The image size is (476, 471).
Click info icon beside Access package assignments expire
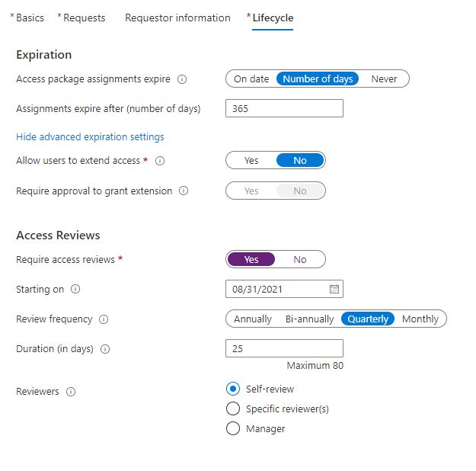[x=182, y=78]
